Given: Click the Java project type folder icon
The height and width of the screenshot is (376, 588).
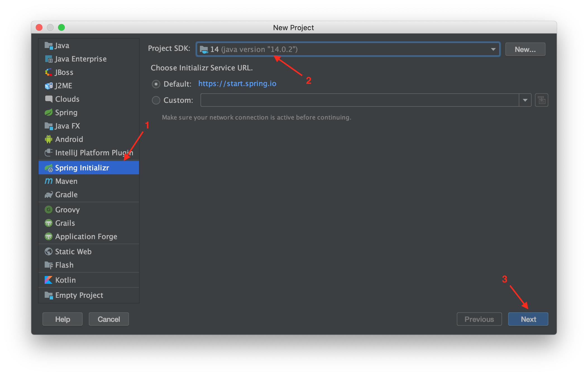Looking at the screenshot, I should [49, 46].
